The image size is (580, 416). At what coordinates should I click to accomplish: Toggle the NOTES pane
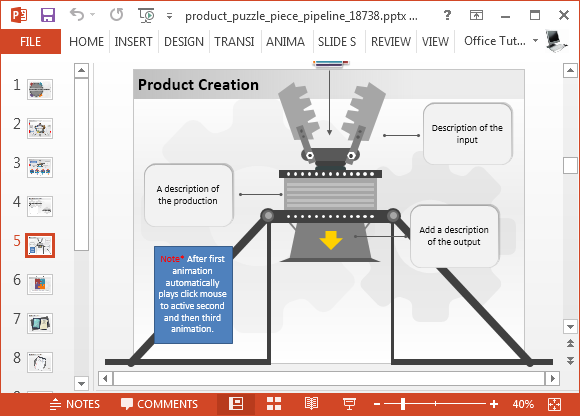click(x=75, y=404)
